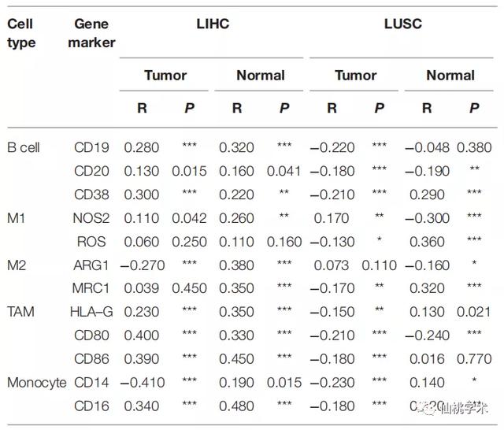Select the Monocyte row label
The height and width of the screenshot is (430, 504).
[x=35, y=383]
